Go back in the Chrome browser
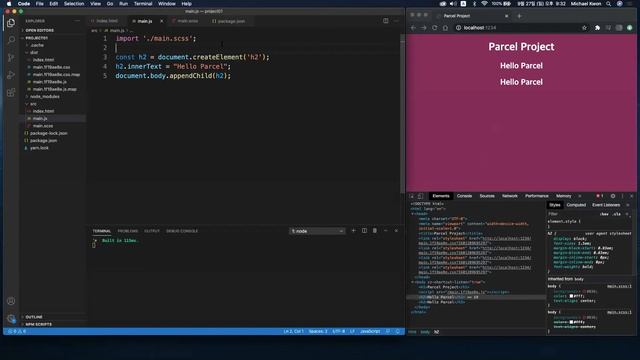 [413, 28]
